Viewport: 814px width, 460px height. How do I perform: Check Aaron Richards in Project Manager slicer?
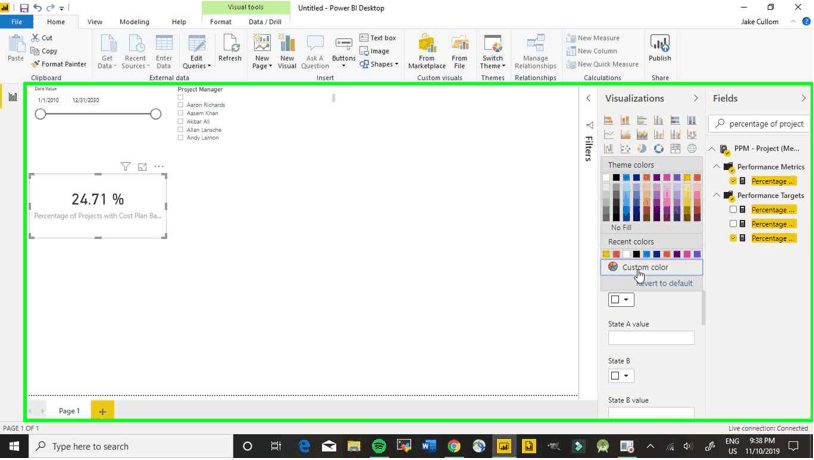181,105
